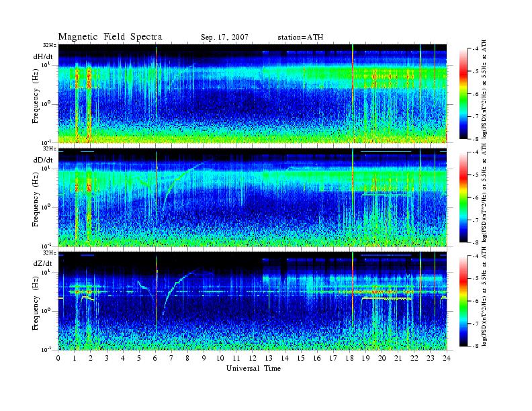Click the x-axis tick label "12"
The width and height of the screenshot is (532, 411).
tap(253, 358)
